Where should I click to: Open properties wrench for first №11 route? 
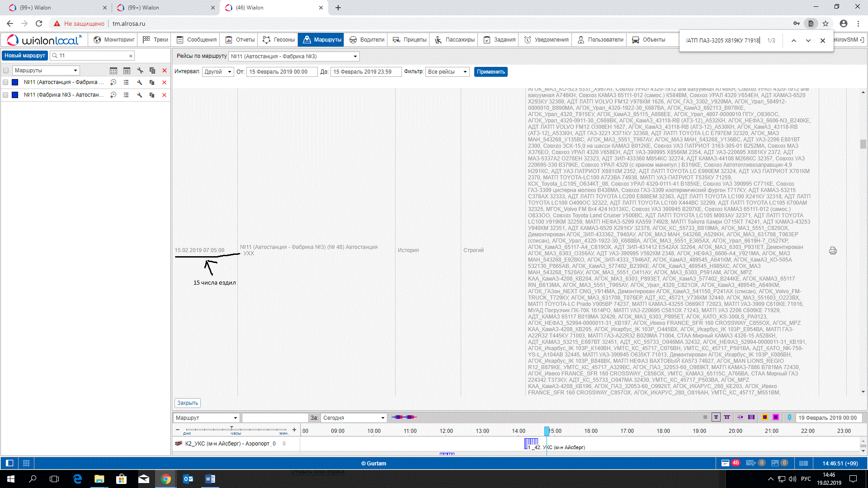click(139, 82)
